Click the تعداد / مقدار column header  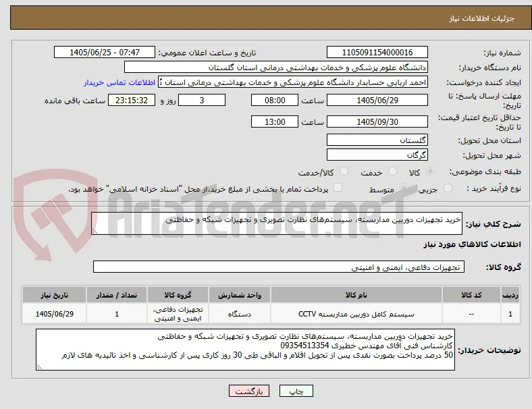pyautogui.click(x=117, y=295)
